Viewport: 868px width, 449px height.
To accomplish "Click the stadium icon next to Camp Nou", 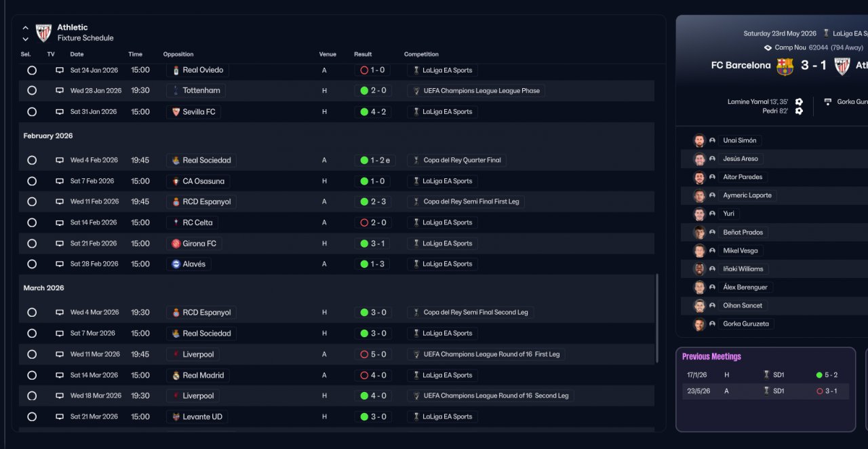I will click(768, 47).
